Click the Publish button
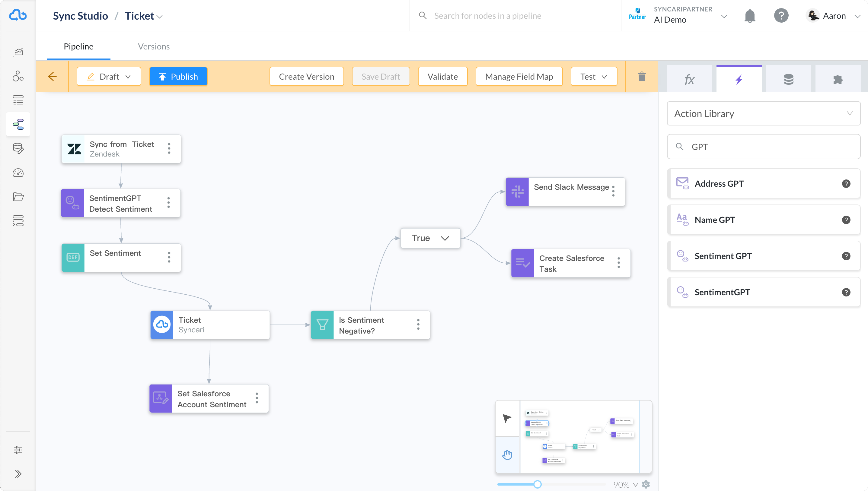Screen dimensions: 868x491 [178, 77]
